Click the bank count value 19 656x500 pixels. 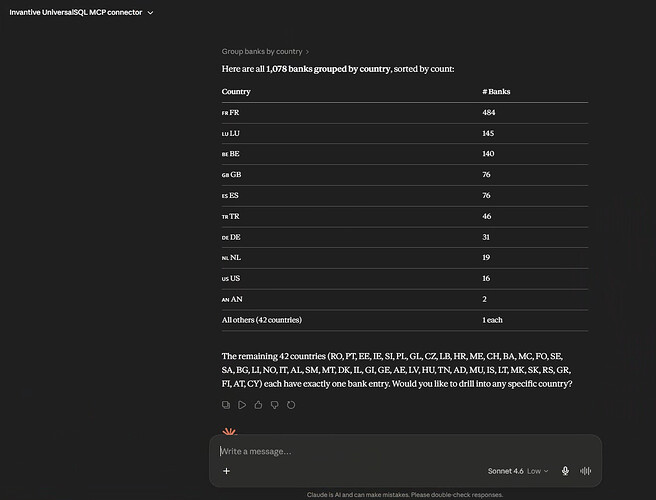[486, 258]
